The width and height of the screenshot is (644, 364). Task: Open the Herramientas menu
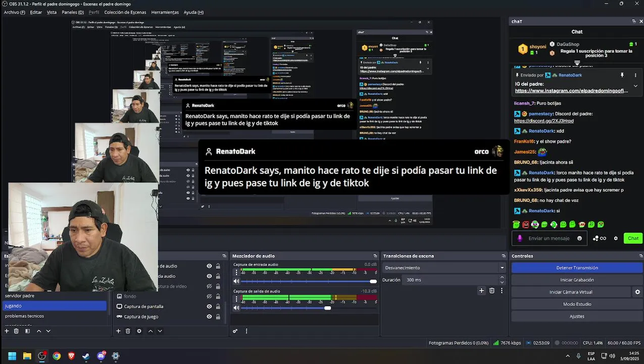pyautogui.click(x=165, y=12)
